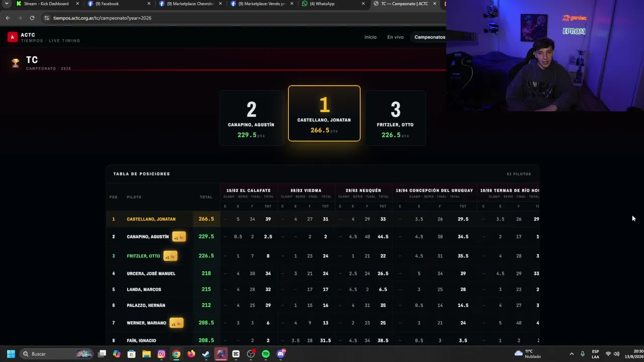The width and height of the screenshot is (644, 362).
Task: Click the Buscar taskbar search box
Action: [x=57, y=354]
